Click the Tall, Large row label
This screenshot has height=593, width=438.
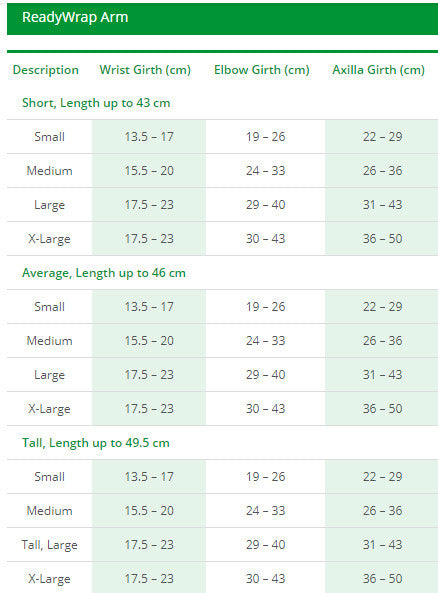click(50, 545)
